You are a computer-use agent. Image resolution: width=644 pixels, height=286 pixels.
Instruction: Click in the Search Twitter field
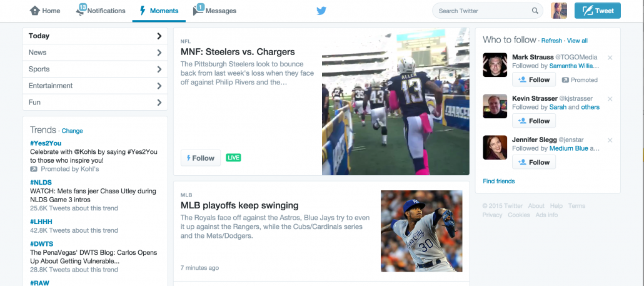tap(481, 11)
